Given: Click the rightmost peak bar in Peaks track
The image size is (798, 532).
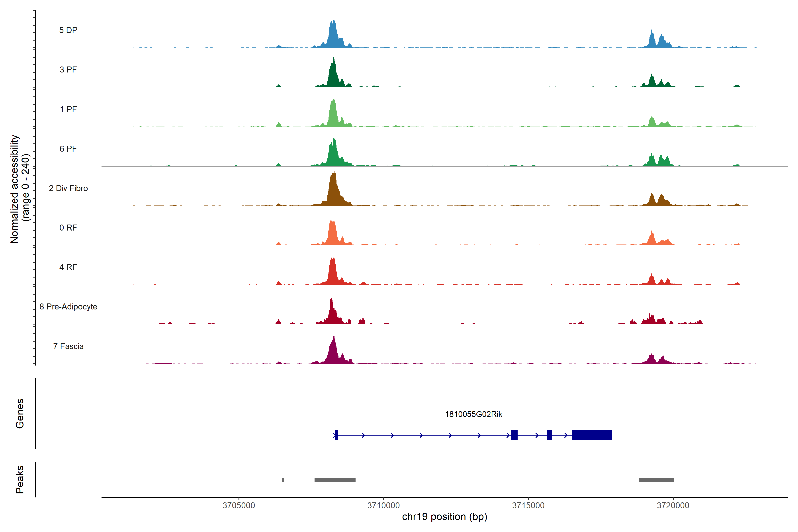Looking at the screenshot, I should (x=656, y=480).
